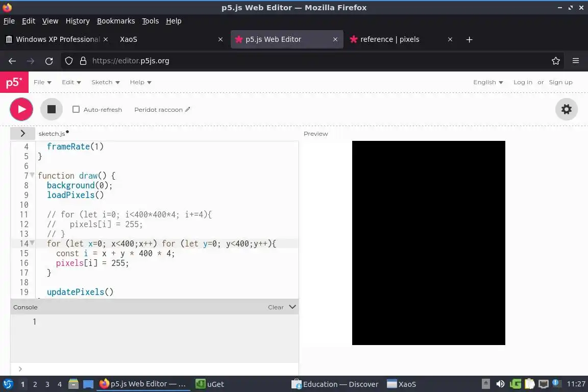The image size is (588, 392).
Task: Click the Sign up link
Action: pyautogui.click(x=560, y=82)
